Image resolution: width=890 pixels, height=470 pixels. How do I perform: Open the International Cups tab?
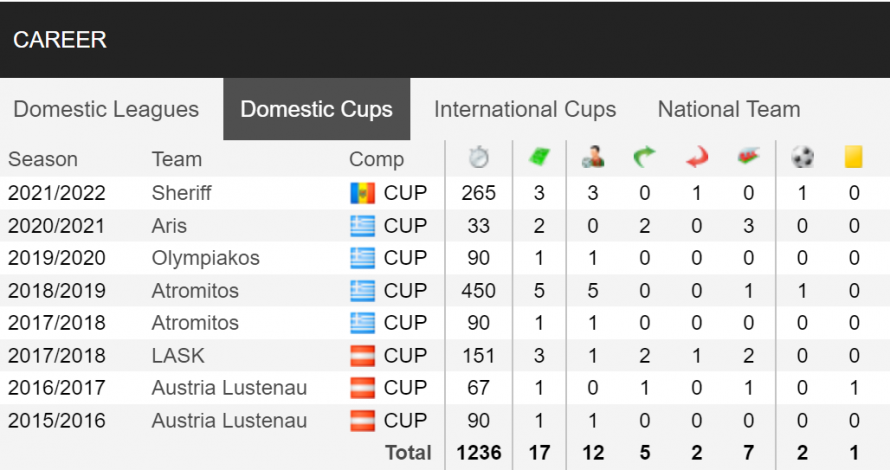click(525, 109)
